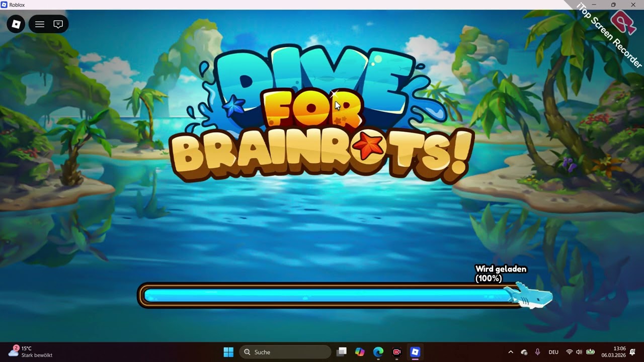Screen dimensions: 644x362
Task: Click the Dive for Brainrots logo
Action: tap(321, 115)
